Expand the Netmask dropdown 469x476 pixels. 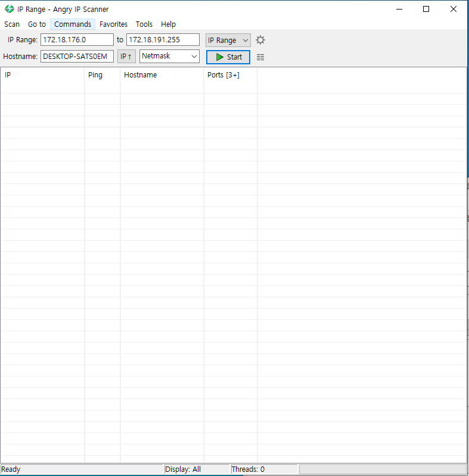[169, 56]
